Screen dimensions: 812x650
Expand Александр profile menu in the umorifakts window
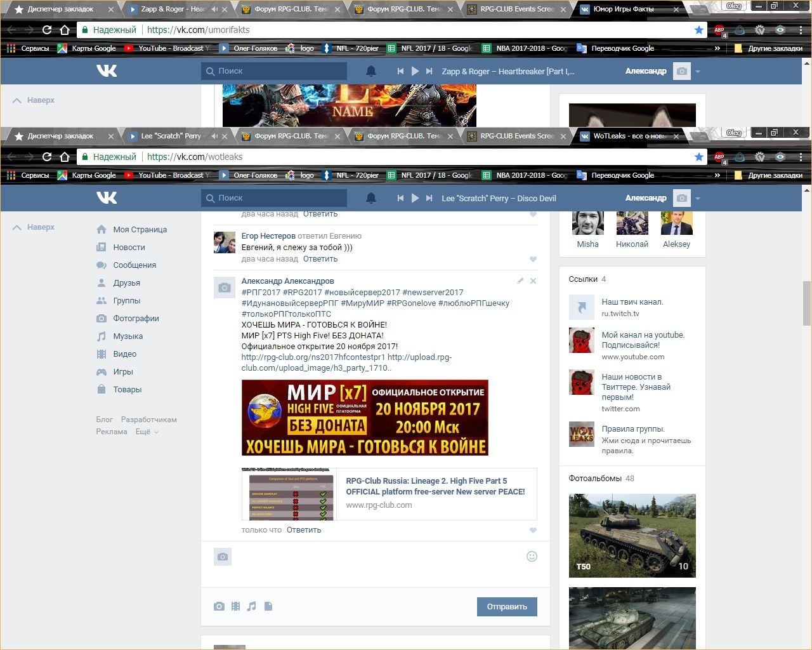pyautogui.click(x=662, y=71)
